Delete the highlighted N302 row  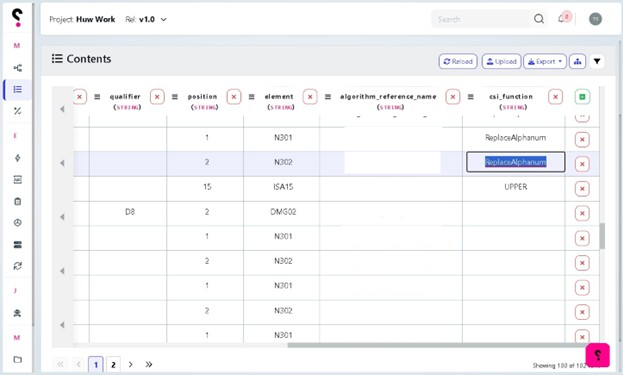click(x=582, y=164)
